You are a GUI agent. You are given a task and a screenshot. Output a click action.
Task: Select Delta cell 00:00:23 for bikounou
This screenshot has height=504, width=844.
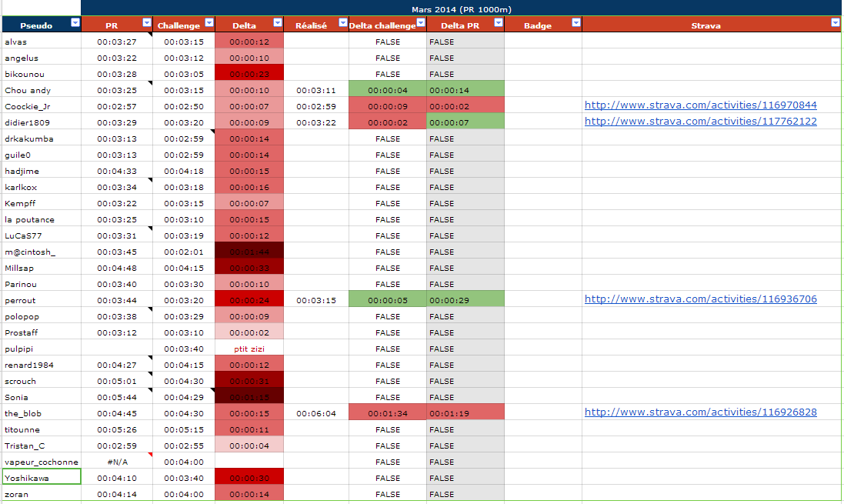point(249,74)
